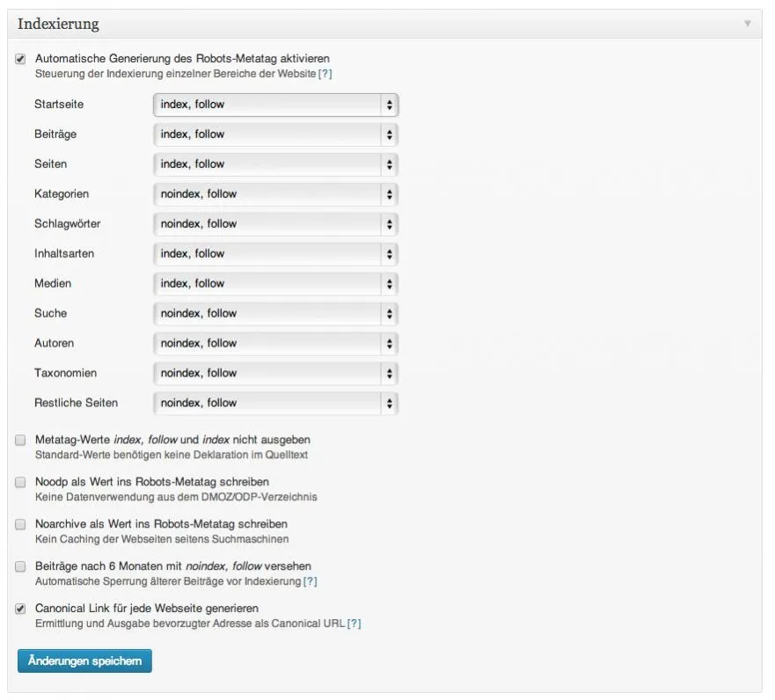This screenshot has width=775, height=700.
Task: Uncheck automatic Robots-Metatag generation checkbox
Action: [20, 59]
